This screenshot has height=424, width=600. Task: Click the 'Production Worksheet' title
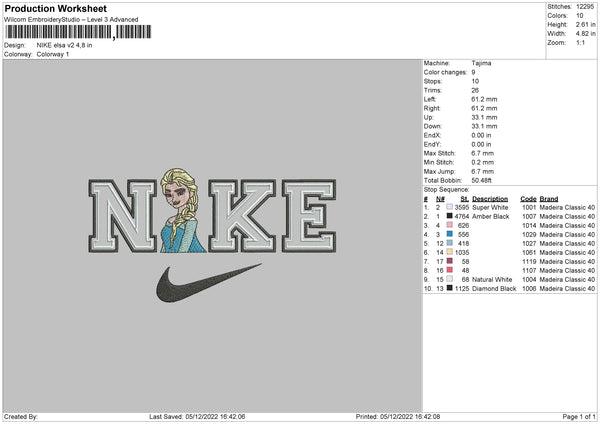point(55,8)
